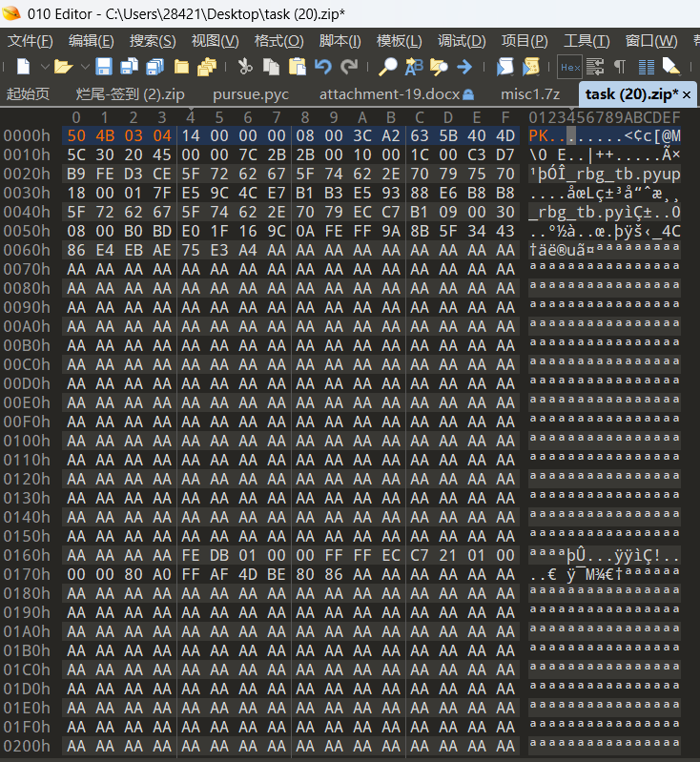Click byte BE in row 0170h

(x=277, y=574)
